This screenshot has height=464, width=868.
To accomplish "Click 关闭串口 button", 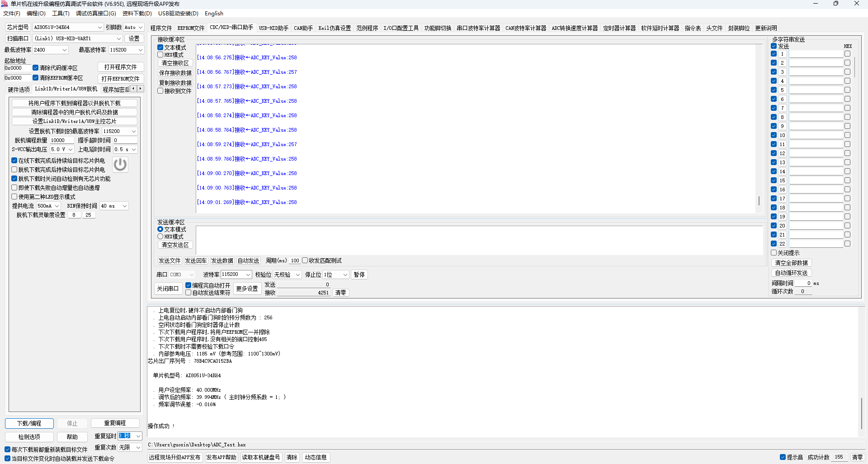I will pos(168,289).
